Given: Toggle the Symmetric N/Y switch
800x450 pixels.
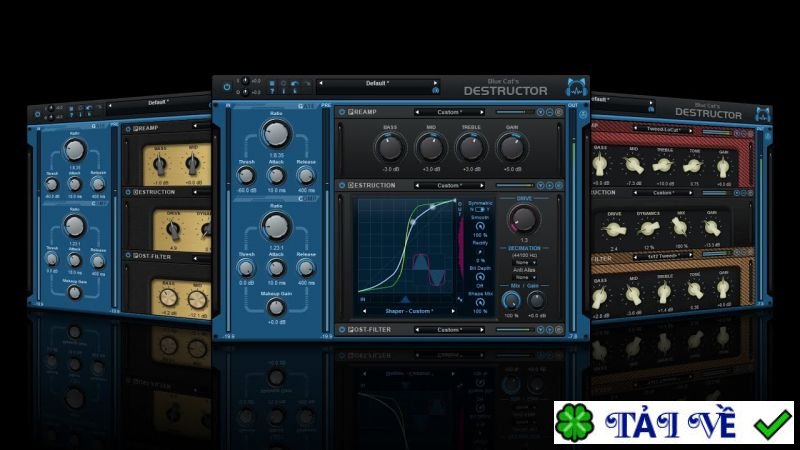Looking at the screenshot, I should click(480, 209).
